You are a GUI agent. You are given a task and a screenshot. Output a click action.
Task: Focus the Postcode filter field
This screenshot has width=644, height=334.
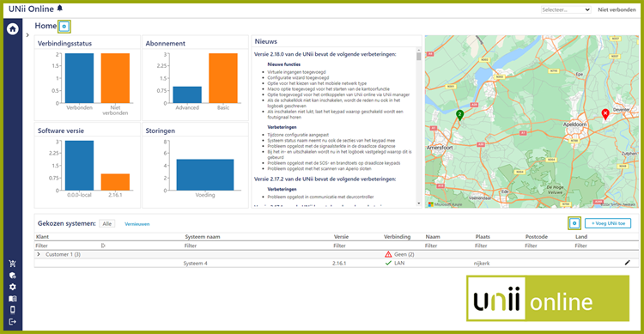coord(549,246)
